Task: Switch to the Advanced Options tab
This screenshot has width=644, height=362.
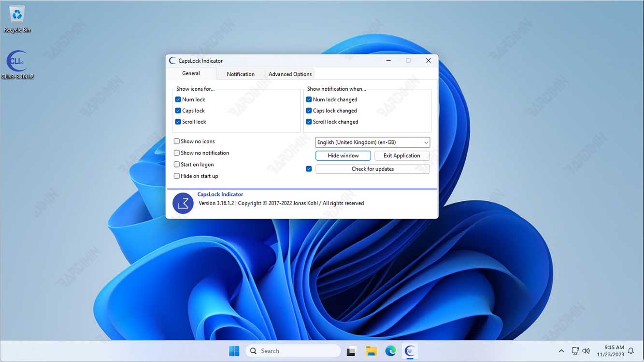Action: pos(290,74)
